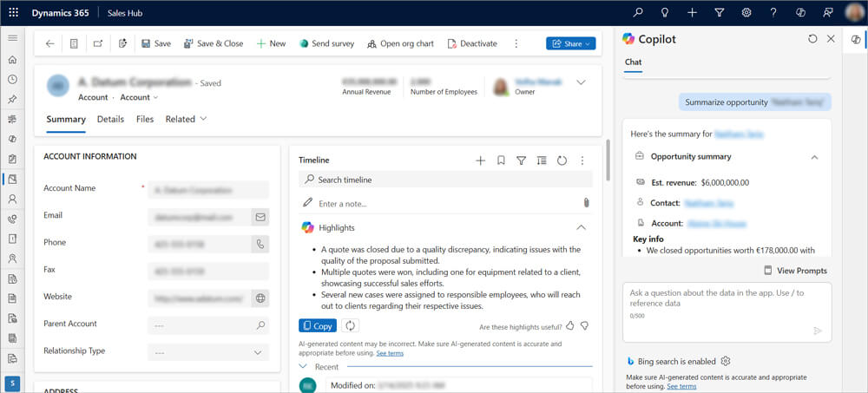
Task: Expand the Related tab menu
Action: tap(186, 119)
